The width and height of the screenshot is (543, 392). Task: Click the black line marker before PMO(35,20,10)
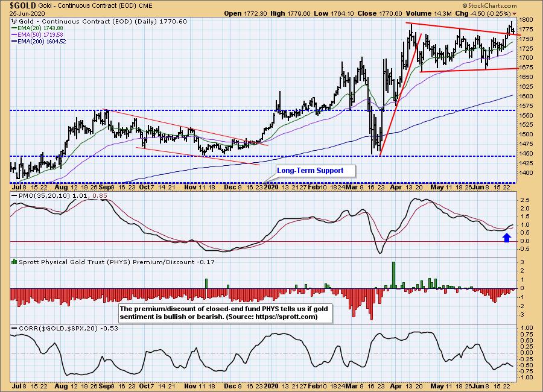point(14,195)
